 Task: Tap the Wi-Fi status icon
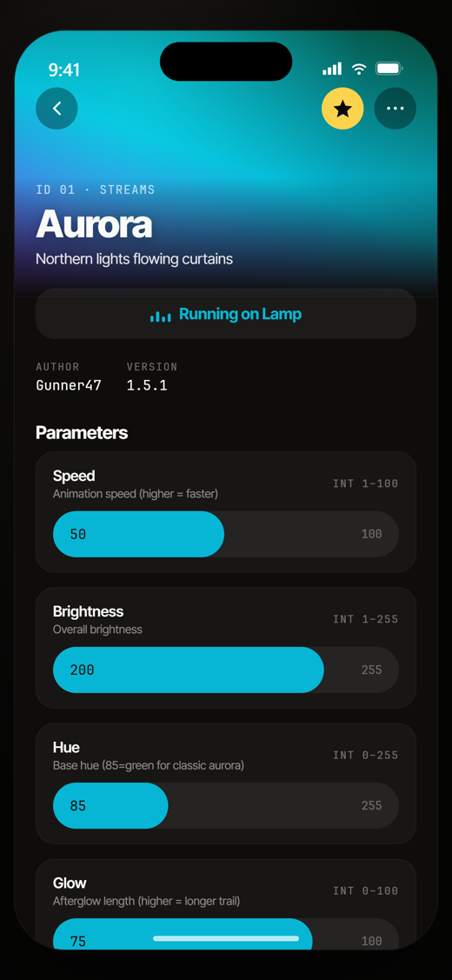[359, 69]
